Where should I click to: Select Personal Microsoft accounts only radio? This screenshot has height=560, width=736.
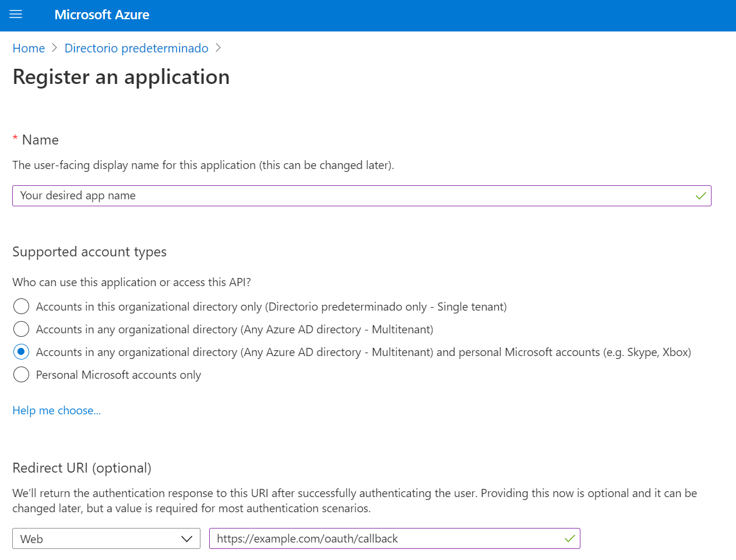click(21, 375)
